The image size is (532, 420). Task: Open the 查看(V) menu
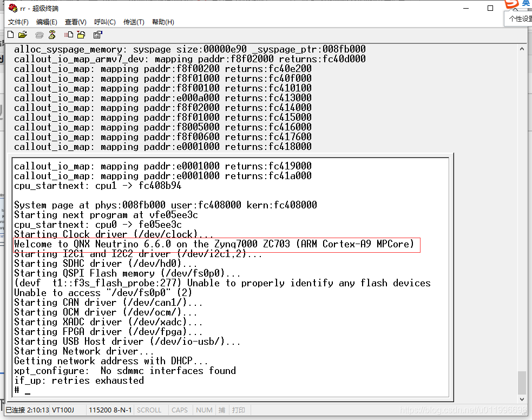pos(75,22)
